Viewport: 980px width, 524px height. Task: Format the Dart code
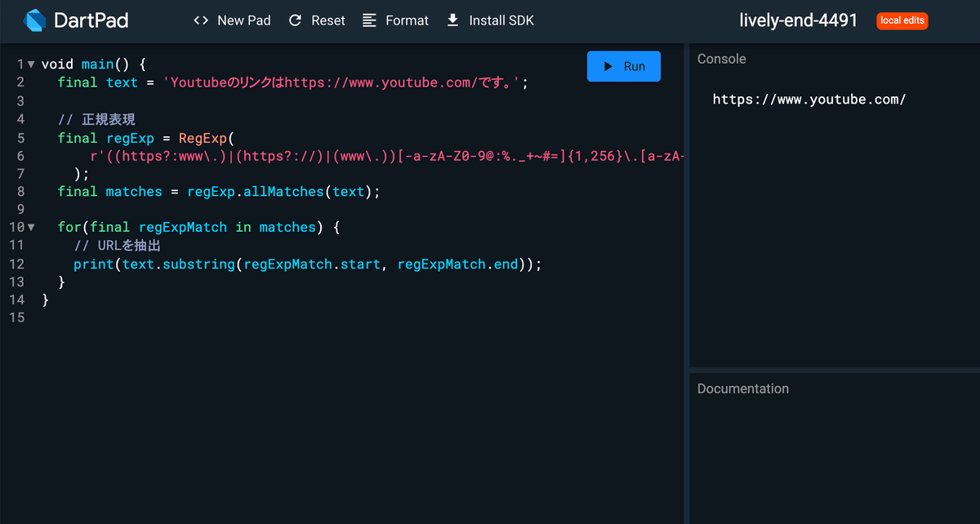[395, 20]
